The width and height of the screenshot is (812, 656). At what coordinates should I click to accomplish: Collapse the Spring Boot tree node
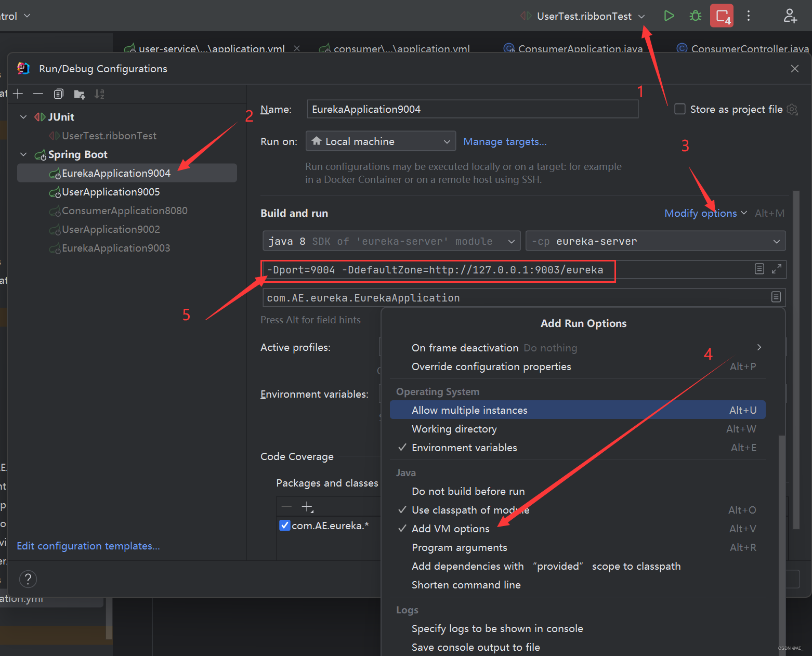23,154
